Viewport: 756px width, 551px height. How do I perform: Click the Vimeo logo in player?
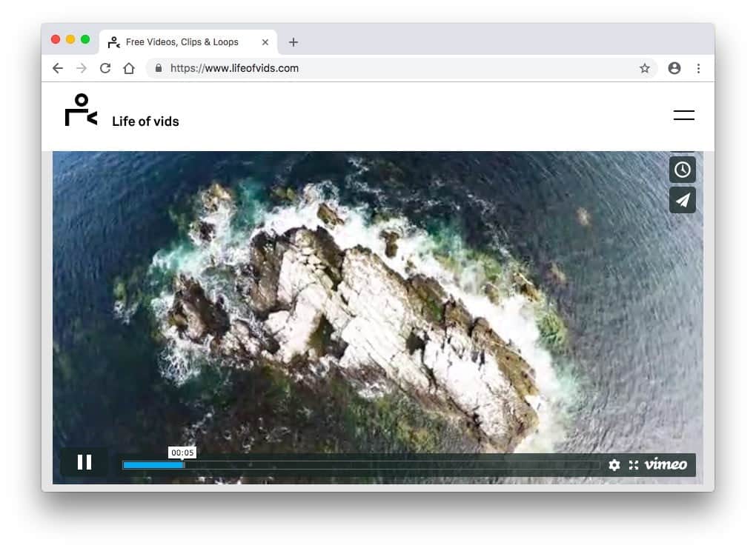tap(665, 465)
